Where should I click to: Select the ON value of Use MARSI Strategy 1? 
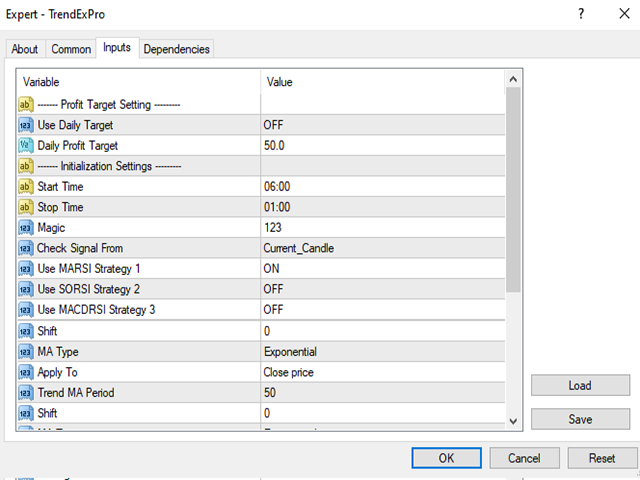[271, 269]
